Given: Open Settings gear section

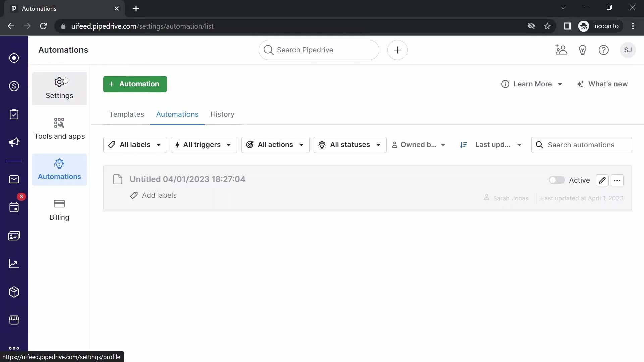Looking at the screenshot, I should [x=59, y=88].
